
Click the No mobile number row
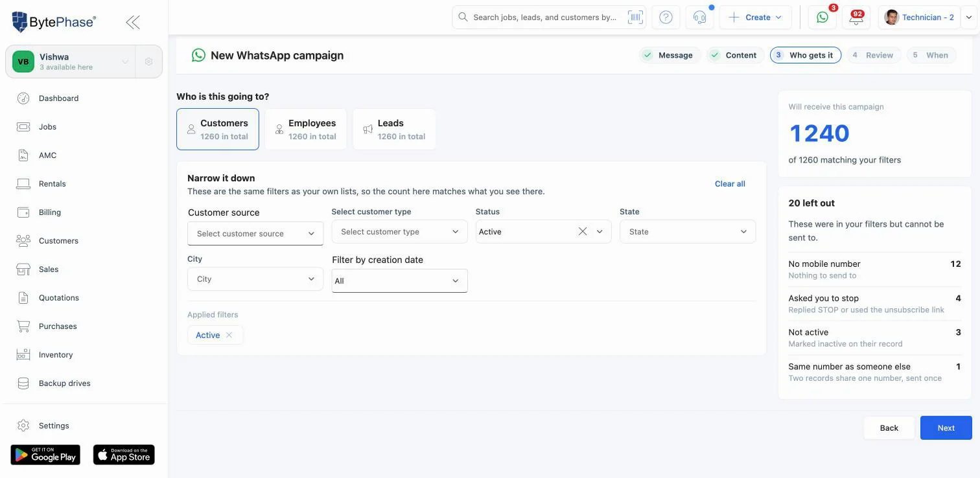(x=874, y=269)
